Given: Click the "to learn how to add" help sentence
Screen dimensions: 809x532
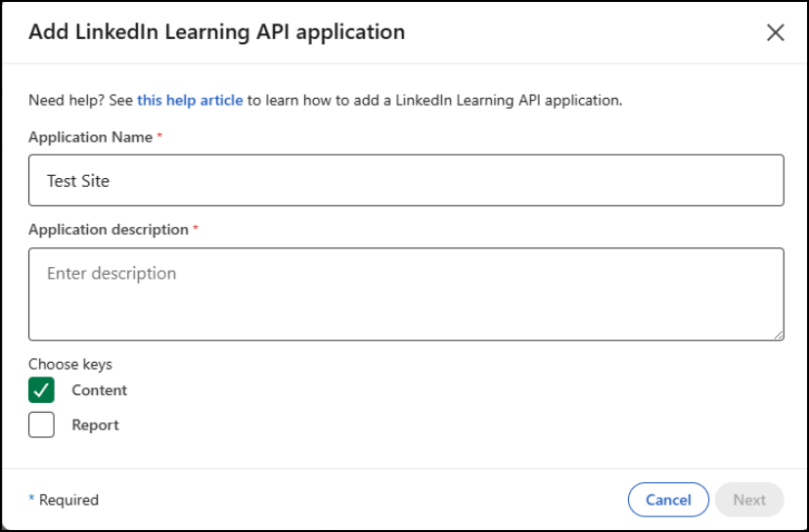Looking at the screenshot, I should [433, 100].
